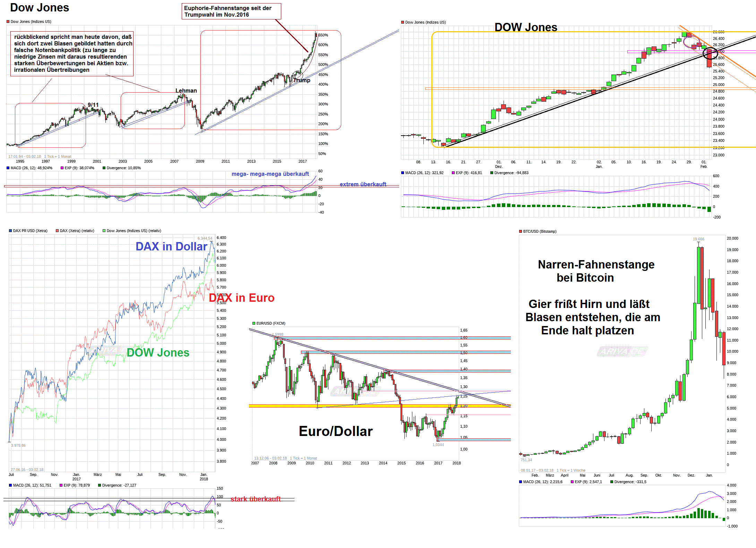The height and width of the screenshot is (548, 756).
Task: Click the '1 Tick = 1 Woche' label
Action: pos(571,470)
